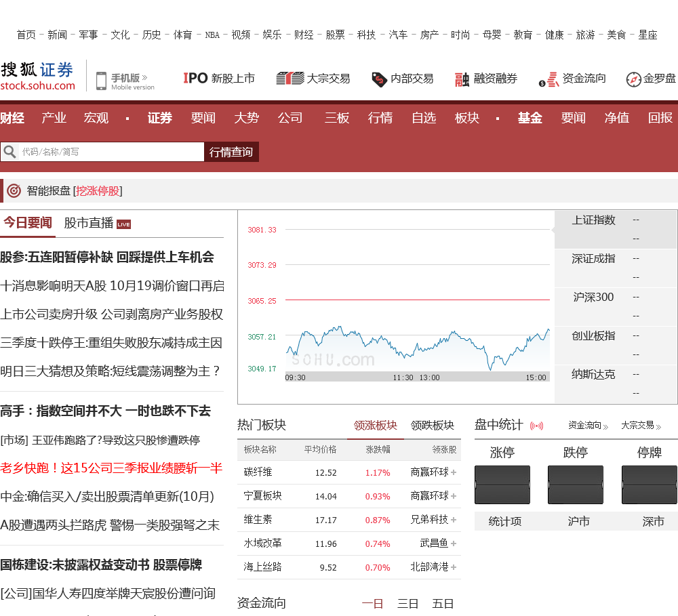678x616 pixels.
Task: Open 自选 in the red navigation bar
Action: (424, 118)
